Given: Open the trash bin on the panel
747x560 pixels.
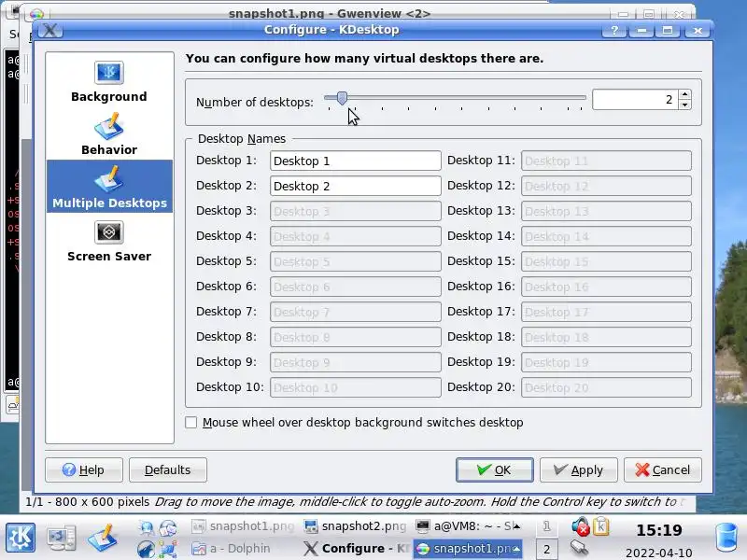Looking at the screenshot, I should pos(726,538).
